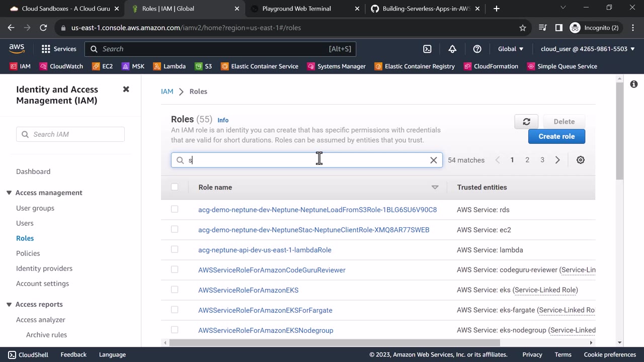Image resolution: width=644 pixels, height=362 pixels.
Task: Open Policies in the IAM sidebar
Action: [28, 253]
